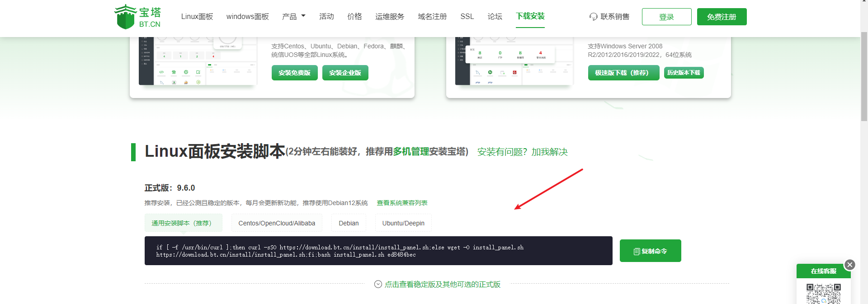Select the Debian script tab
Viewport: 868px width, 304px height.
pos(349,223)
